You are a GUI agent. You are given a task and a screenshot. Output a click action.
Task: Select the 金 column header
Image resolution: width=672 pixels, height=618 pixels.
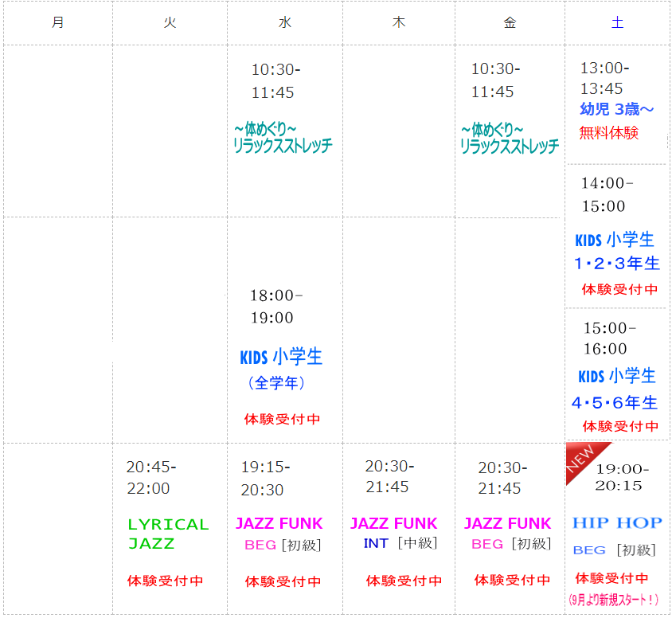point(510,22)
